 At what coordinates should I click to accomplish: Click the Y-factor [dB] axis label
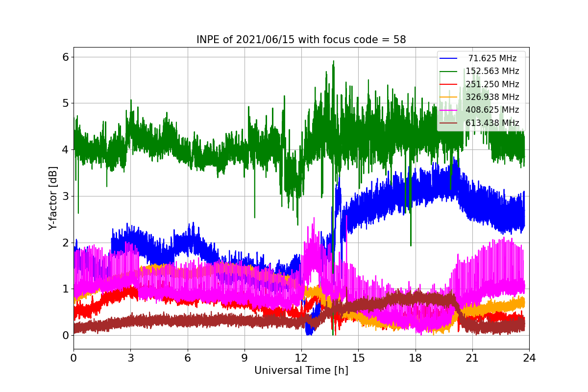53,198
